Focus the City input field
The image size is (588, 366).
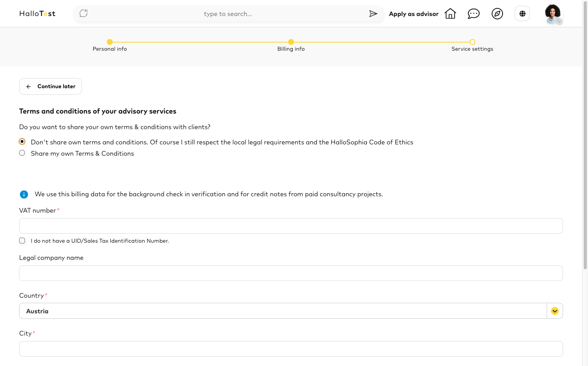coord(291,349)
